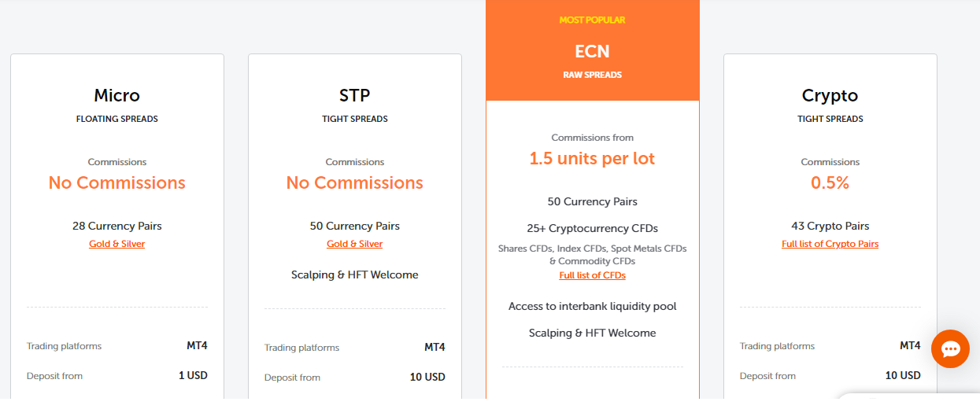The height and width of the screenshot is (409, 980).
Task: Click Access to interbank liquidity pool text
Action: (x=592, y=306)
